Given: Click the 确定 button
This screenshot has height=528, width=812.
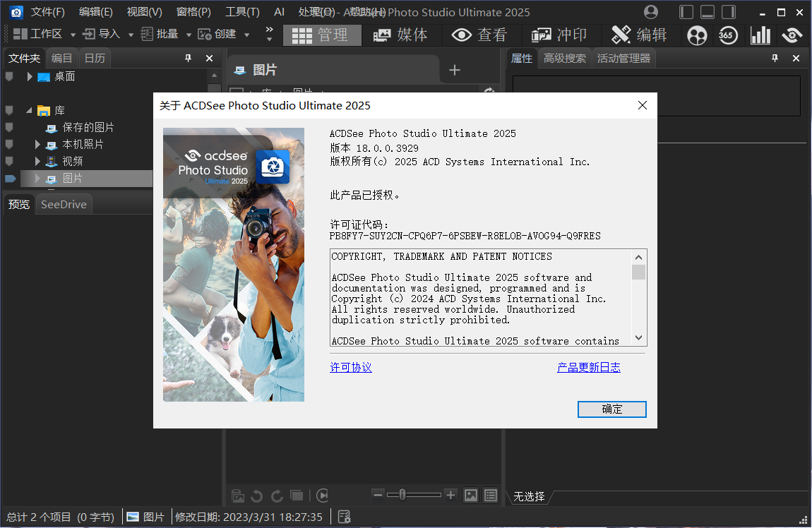Looking at the screenshot, I should 612,409.
